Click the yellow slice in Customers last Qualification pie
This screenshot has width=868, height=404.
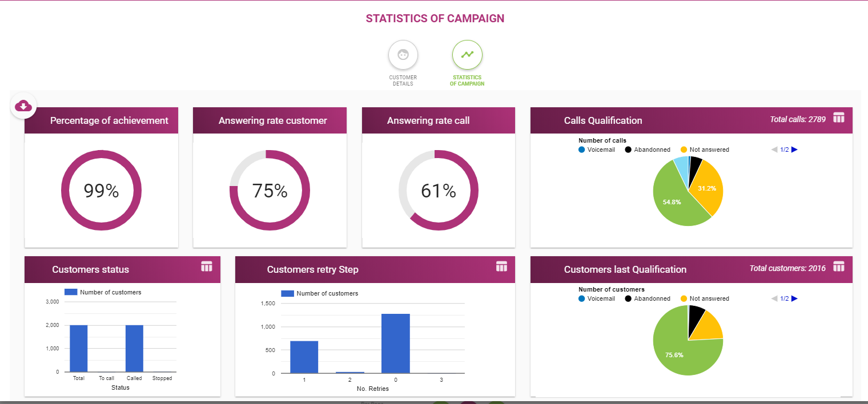click(710, 326)
